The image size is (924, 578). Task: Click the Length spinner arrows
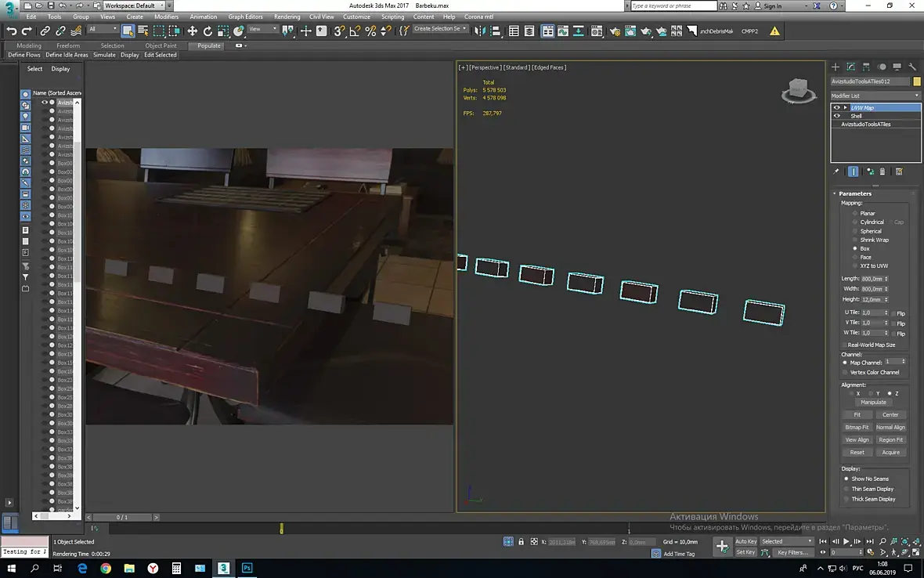[x=886, y=279]
